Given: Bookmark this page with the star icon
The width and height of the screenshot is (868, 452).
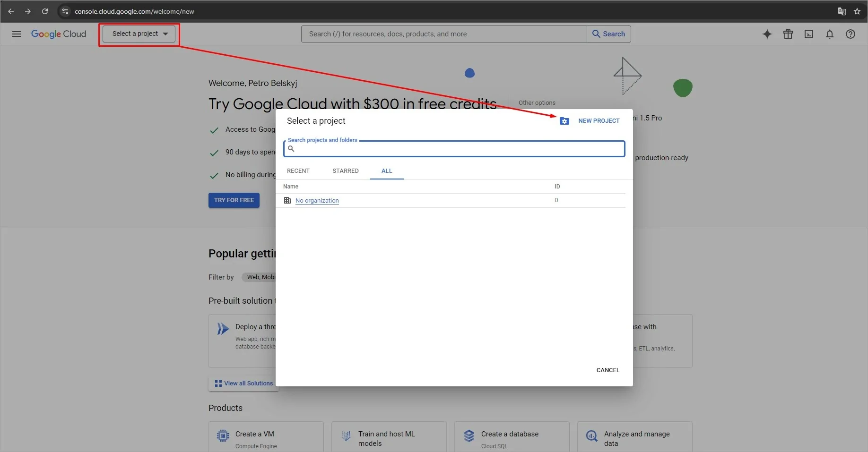Looking at the screenshot, I should point(857,11).
